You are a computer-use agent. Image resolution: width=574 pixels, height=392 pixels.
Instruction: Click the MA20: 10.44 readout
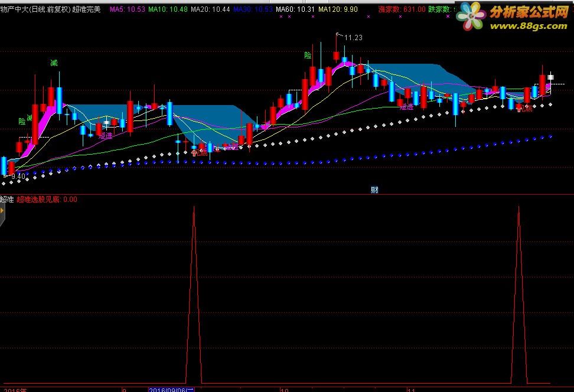pos(210,9)
